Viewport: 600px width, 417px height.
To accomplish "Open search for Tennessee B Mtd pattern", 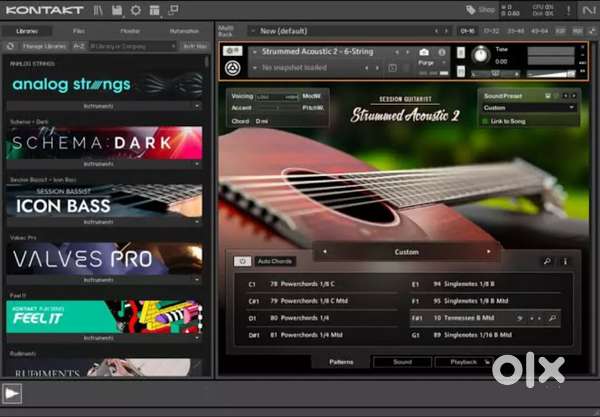I will pos(552,318).
